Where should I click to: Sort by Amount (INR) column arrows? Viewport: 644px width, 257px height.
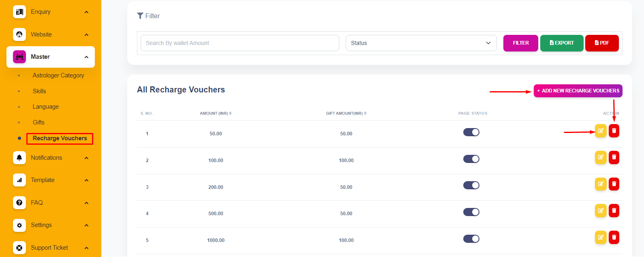[x=230, y=114]
